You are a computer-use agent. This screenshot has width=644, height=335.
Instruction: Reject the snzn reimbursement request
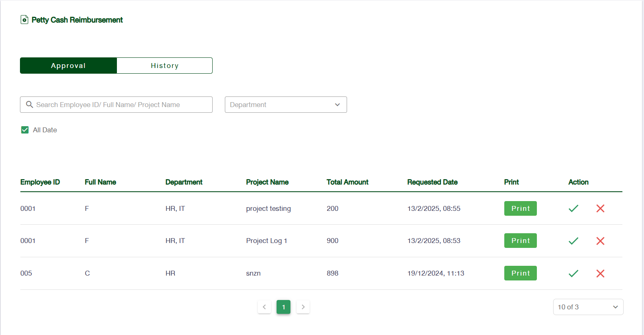click(x=600, y=274)
